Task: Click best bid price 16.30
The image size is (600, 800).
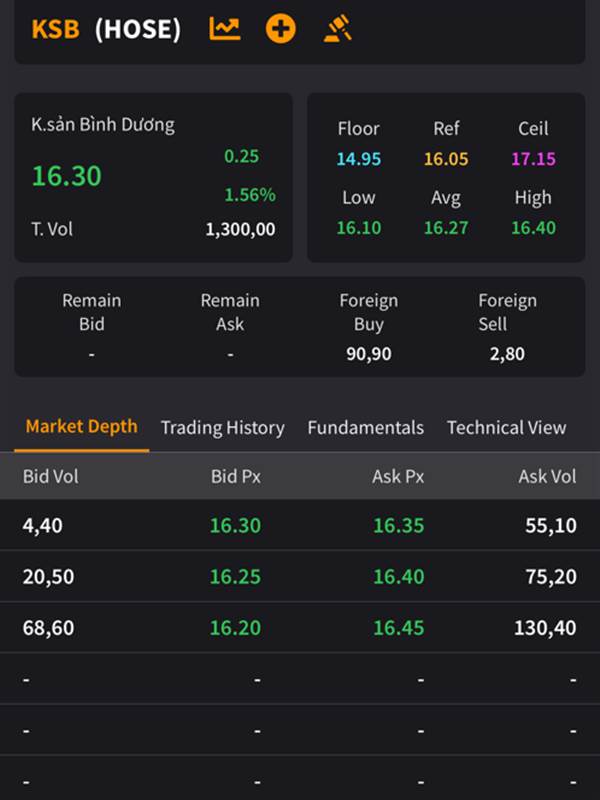Action: pos(235,525)
